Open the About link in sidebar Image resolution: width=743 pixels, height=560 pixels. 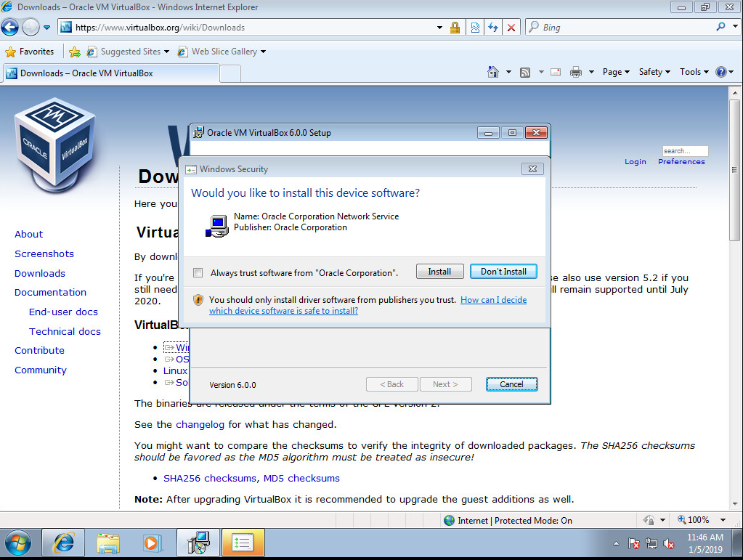(x=28, y=234)
